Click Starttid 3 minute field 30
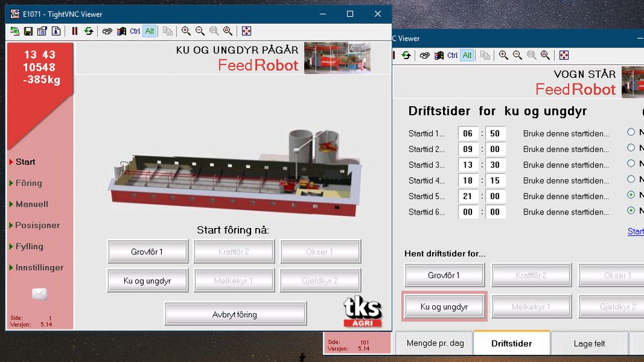 [x=495, y=165]
